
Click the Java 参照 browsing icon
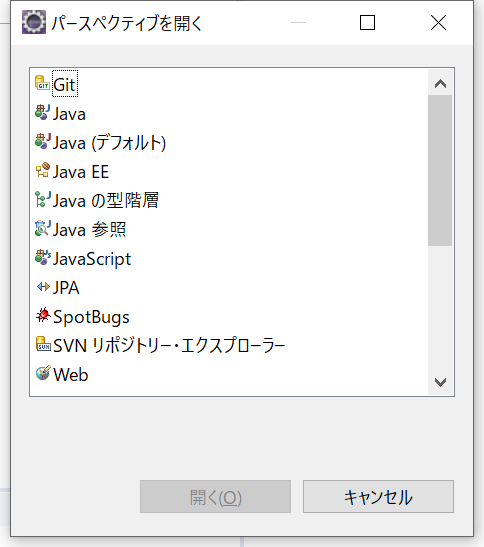43,228
